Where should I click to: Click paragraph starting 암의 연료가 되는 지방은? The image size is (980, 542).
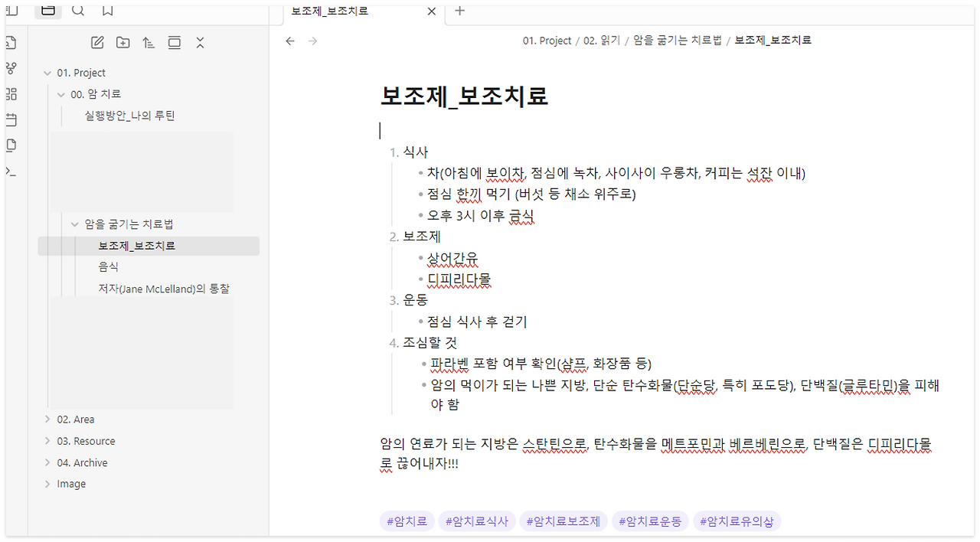656,454
